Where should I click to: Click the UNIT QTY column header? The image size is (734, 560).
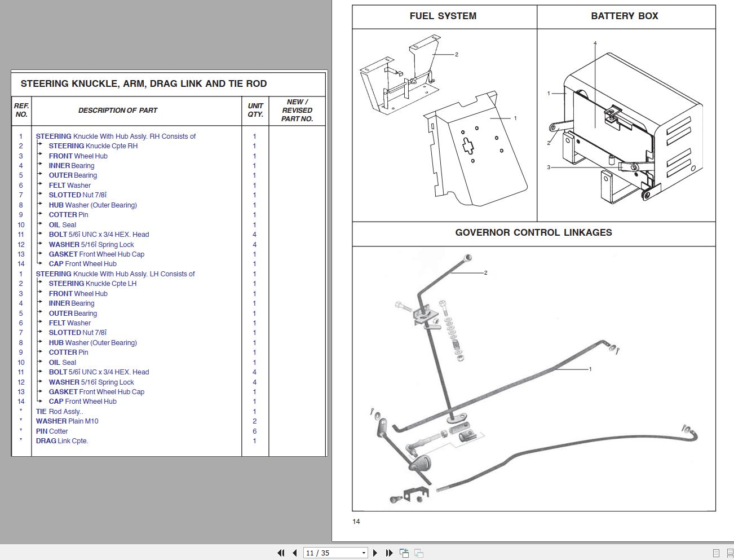tap(254, 111)
